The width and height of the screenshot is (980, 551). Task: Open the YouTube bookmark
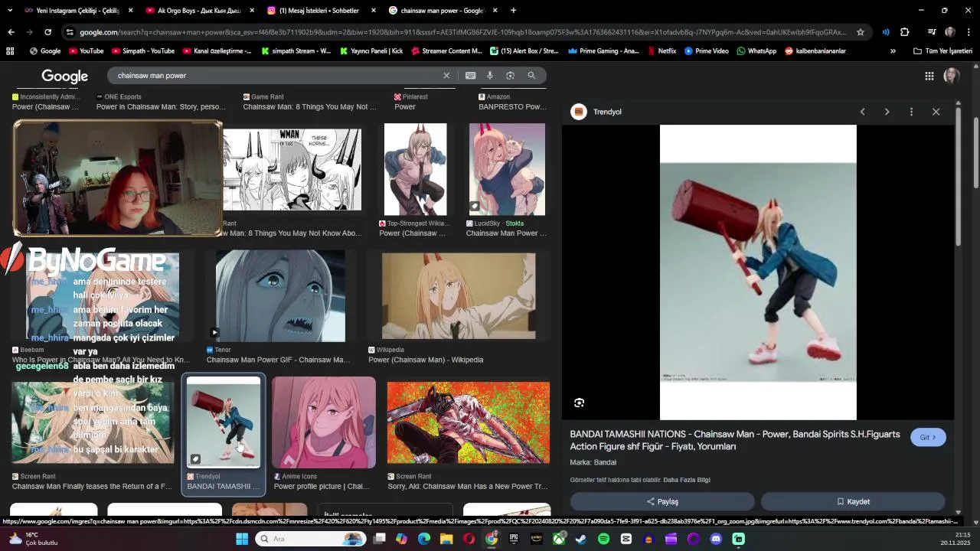tap(86, 51)
